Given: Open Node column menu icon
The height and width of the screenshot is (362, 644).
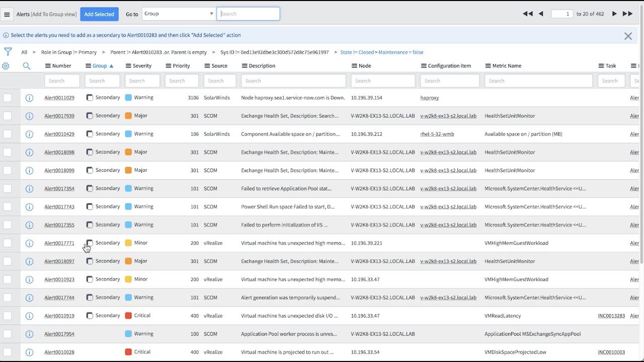Looking at the screenshot, I should tap(354, 66).
